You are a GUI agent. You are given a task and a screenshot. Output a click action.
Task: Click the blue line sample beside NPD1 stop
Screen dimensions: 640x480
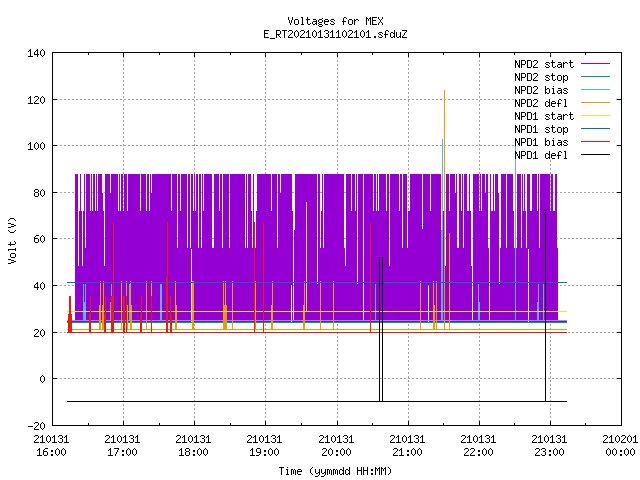[596, 129]
